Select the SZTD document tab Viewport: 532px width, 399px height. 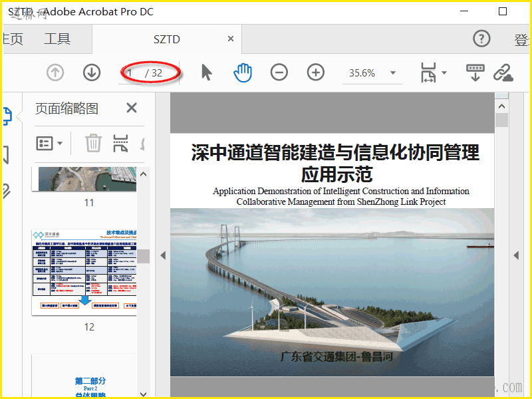pyautogui.click(x=167, y=39)
